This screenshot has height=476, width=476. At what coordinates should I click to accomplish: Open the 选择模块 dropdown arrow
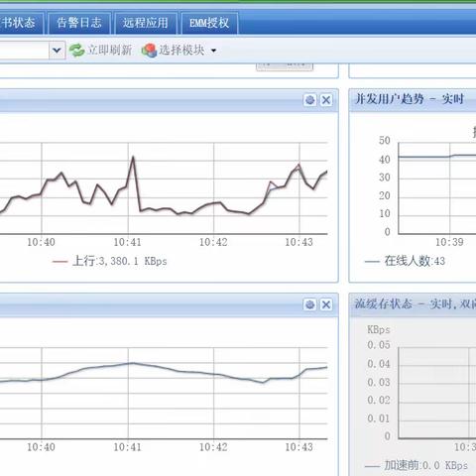213,51
